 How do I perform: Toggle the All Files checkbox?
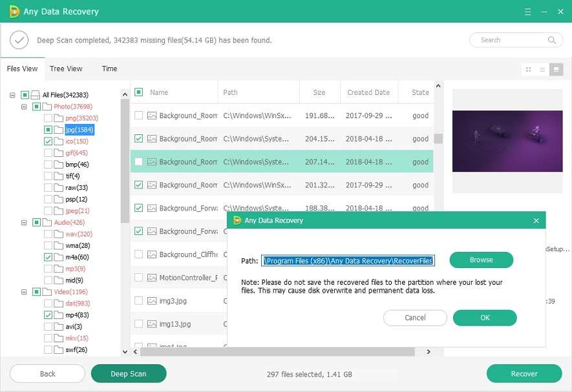point(25,95)
